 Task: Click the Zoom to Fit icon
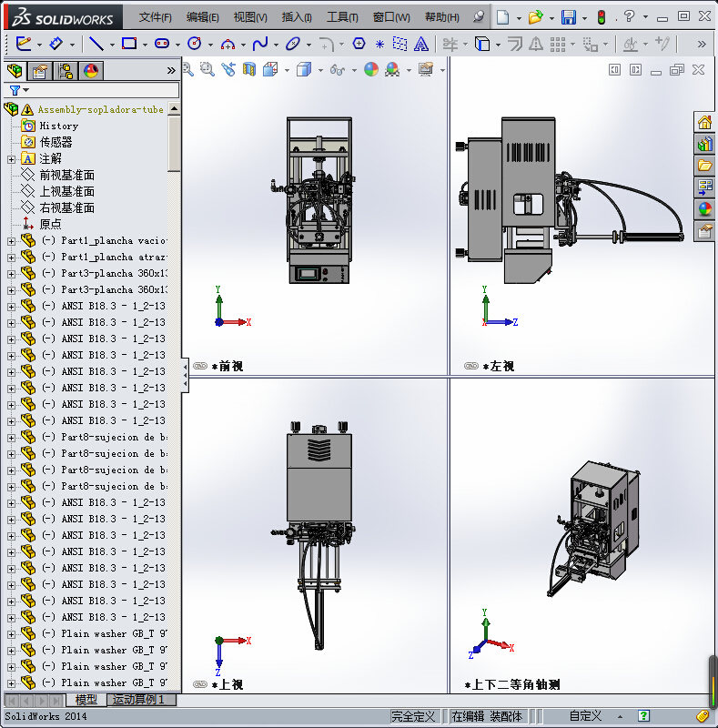tap(187, 69)
